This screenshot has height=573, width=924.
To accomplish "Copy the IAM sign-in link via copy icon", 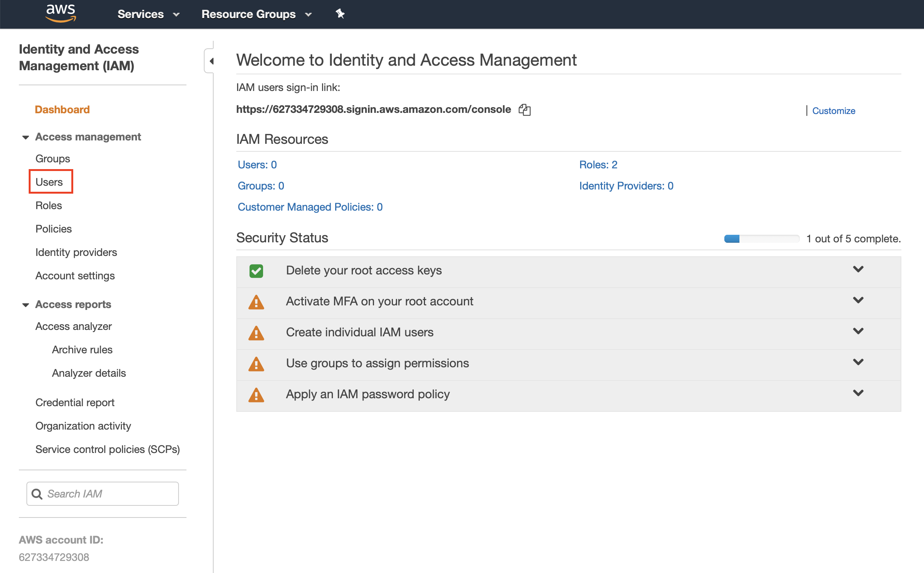I will point(525,110).
